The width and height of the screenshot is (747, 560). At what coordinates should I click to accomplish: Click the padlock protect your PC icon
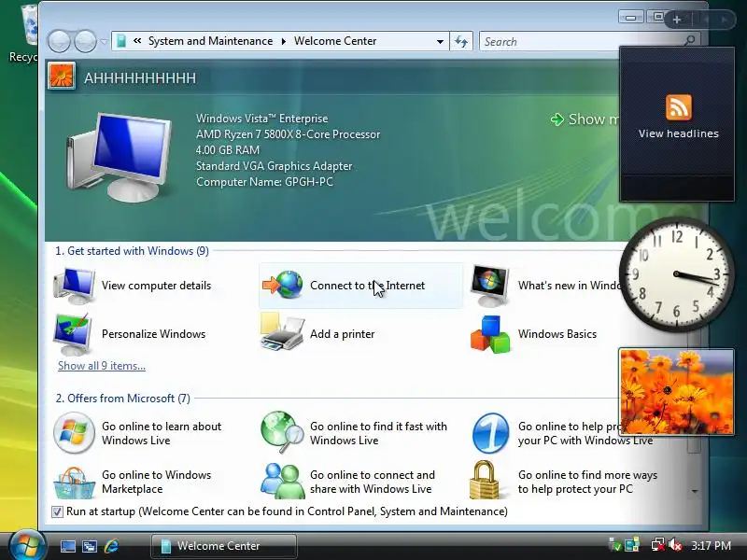coord(485,480)
